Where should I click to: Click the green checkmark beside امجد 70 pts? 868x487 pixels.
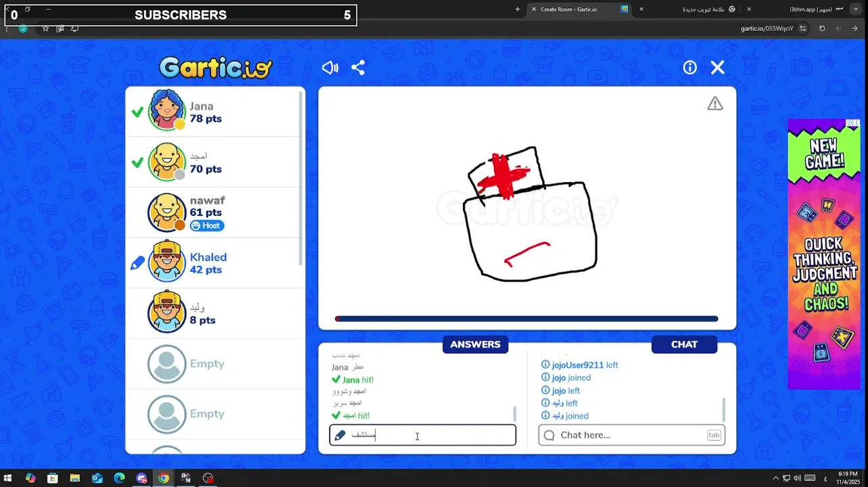[x=137, y=163]
